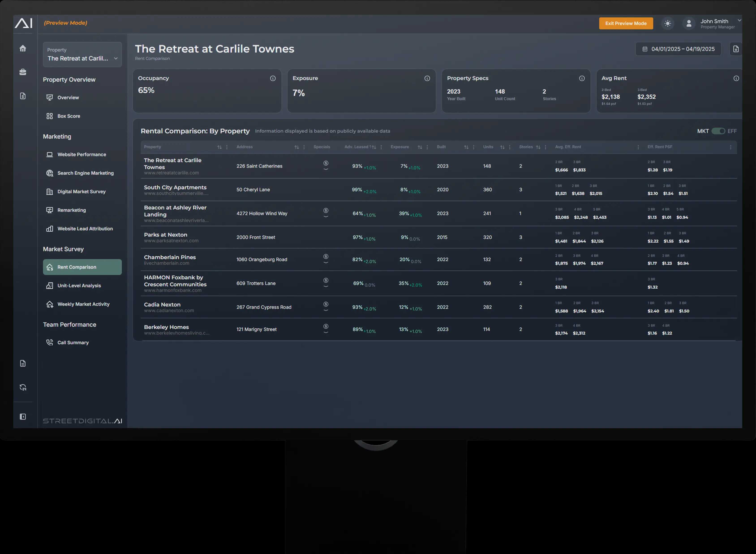The image size is (756, 554).
Task: Click specials icon for Beacon at Ashley River
Action: [326, 213]
